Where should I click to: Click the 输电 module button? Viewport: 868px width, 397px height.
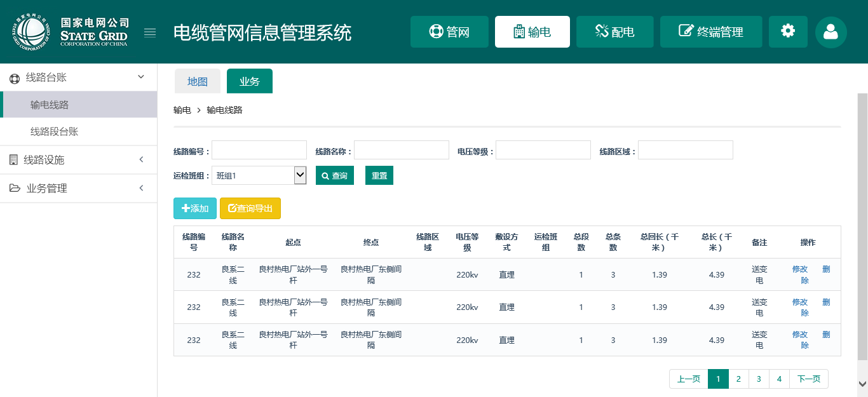[532, 32]
